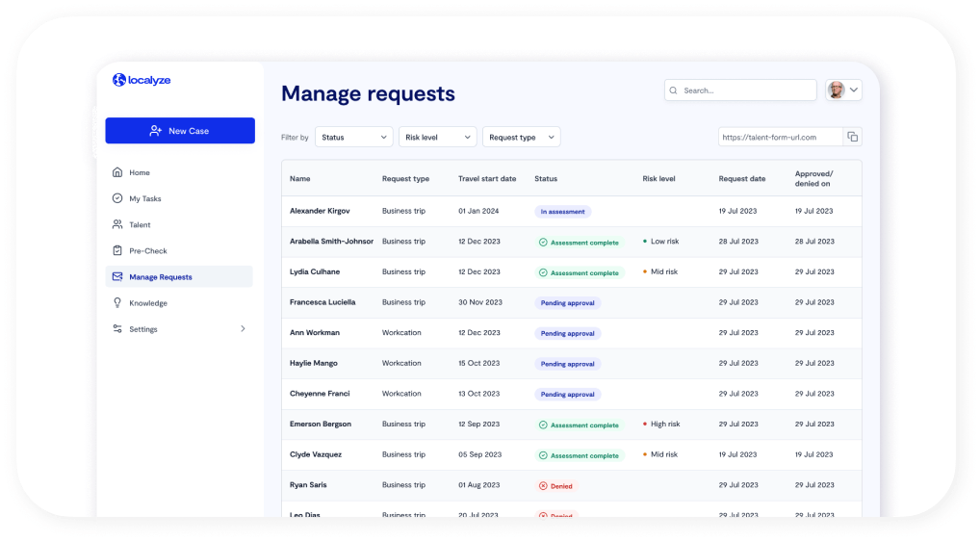Open Francesca Luciella's request
Image resolution: width=980 pixels, height=541 pixels.
coord(322,302)
